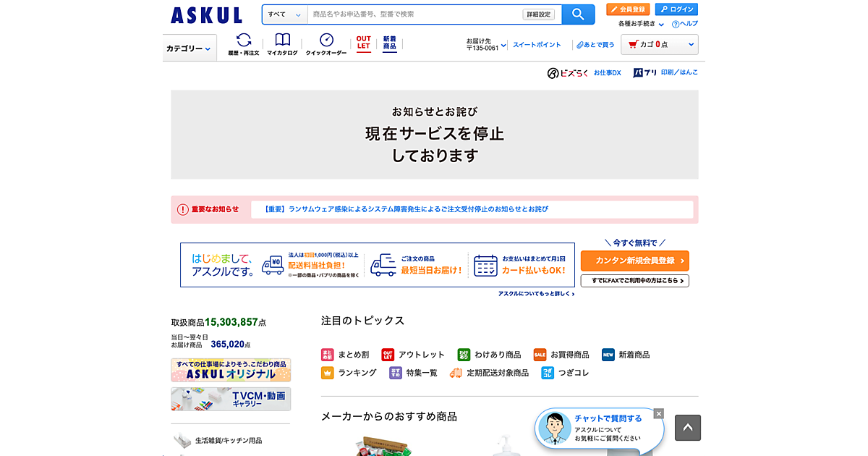Expand the カテゴリー menu
The image size is (868, 456).
point(189,48)
